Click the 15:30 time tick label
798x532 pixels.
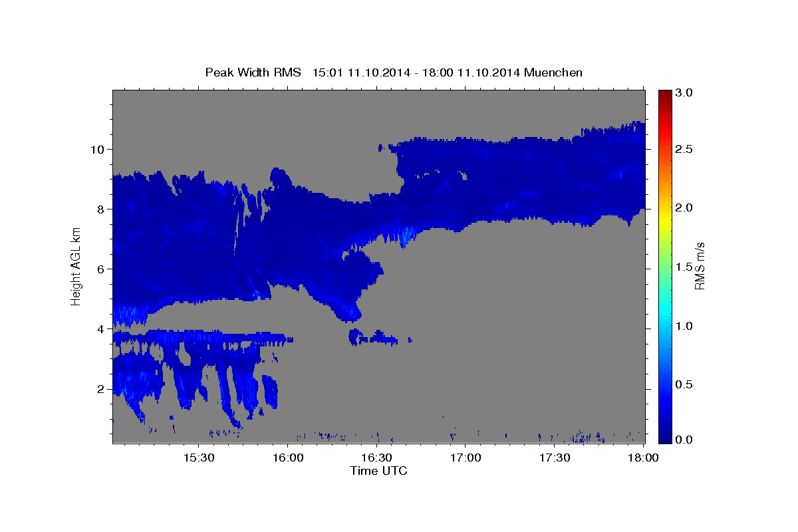pos(198,458)
